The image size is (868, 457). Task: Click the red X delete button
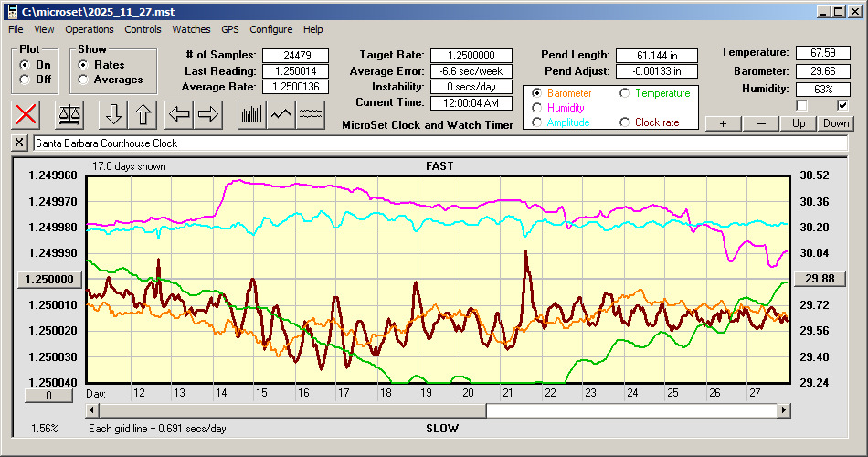(26, 114)
